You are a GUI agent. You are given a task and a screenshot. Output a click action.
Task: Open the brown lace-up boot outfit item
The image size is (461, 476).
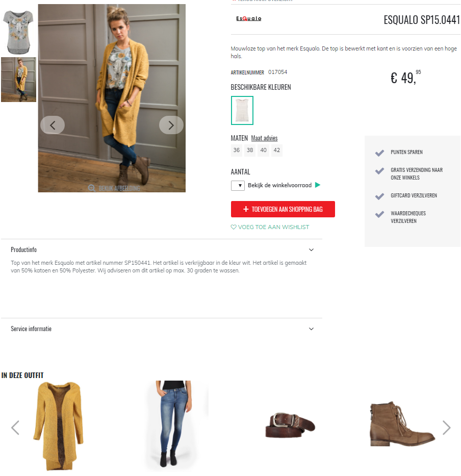(x=402, y=424)
